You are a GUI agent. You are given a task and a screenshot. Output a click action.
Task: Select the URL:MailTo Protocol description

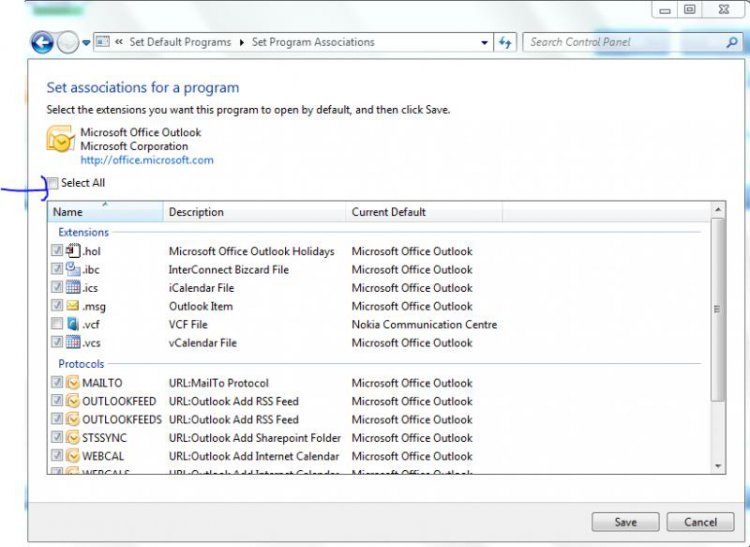pyautogui.click(x=219, y=383)
